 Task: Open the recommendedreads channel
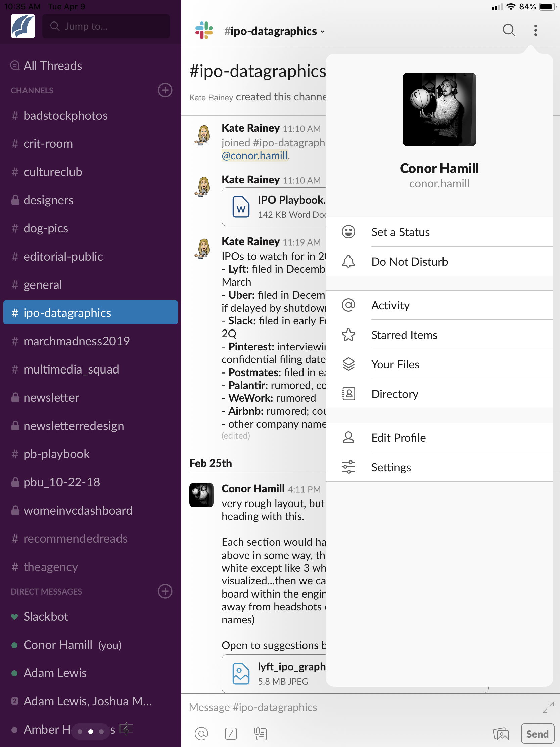pos(90,539)
